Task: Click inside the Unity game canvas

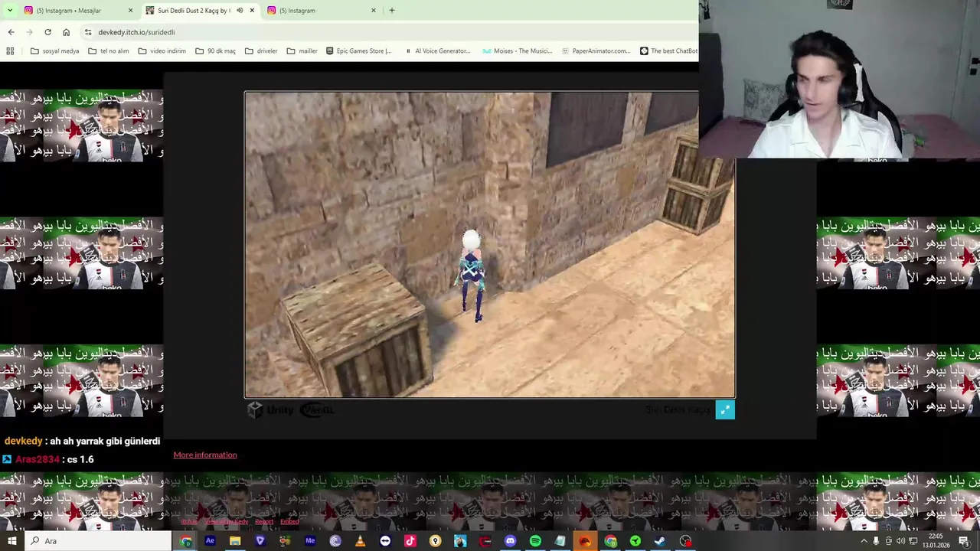Action: tap(490, 245)
